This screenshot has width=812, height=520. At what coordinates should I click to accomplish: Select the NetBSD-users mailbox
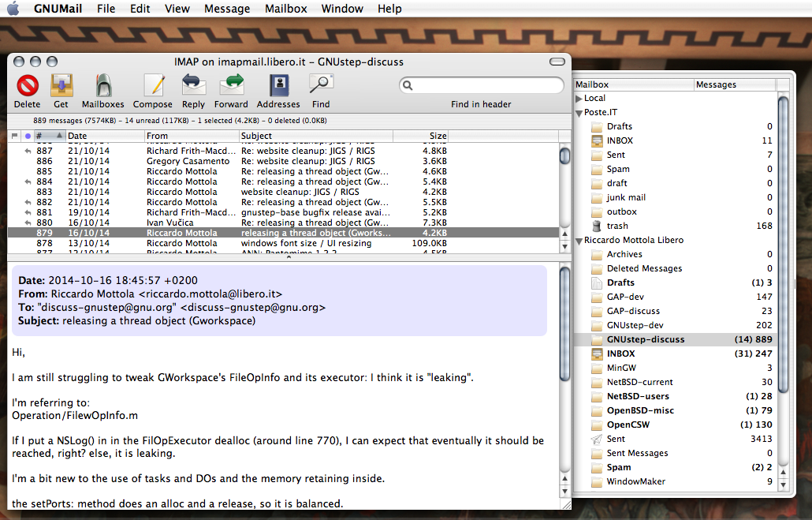tap(676, 396)
